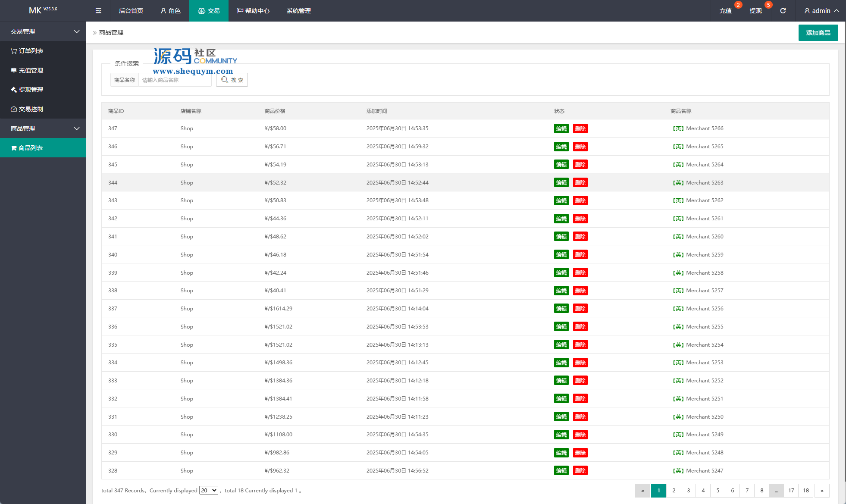This screenshot has height=504, width=846.
Task: Open the records-per-page dropdown
Action: click(208, 491)
